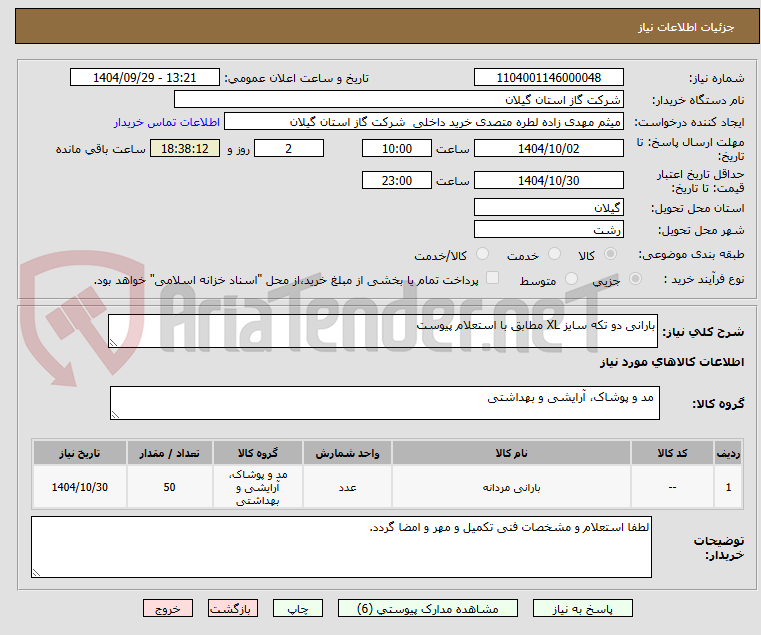The image size is (761, 635).
Task: Click the ردیف column header
Action: tap(728, 453)
